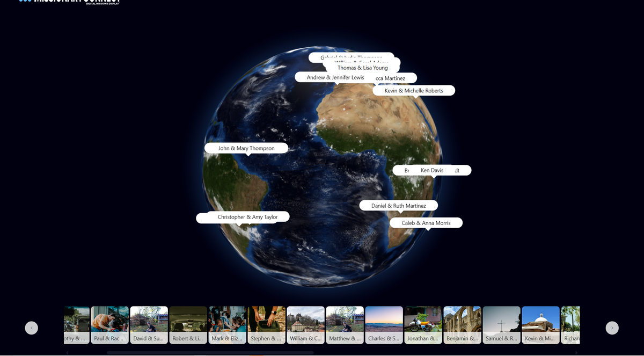Open the Paul & Rac... thumbnail card
Screen dimensions: 644x356
[x=110, y=325]
